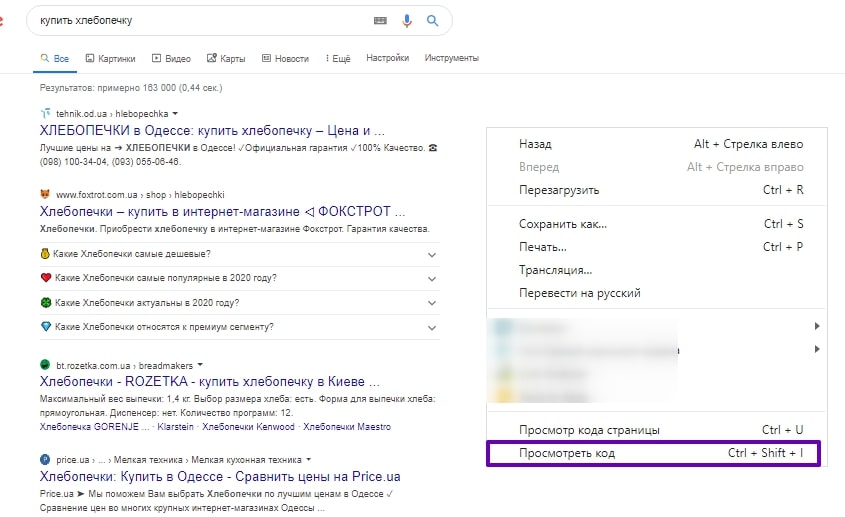Image resolution: width=845 pixels, height=517 pixels.
Task: Expand 'самые популярные в 2020 году' question
Action: click(240, 278)
